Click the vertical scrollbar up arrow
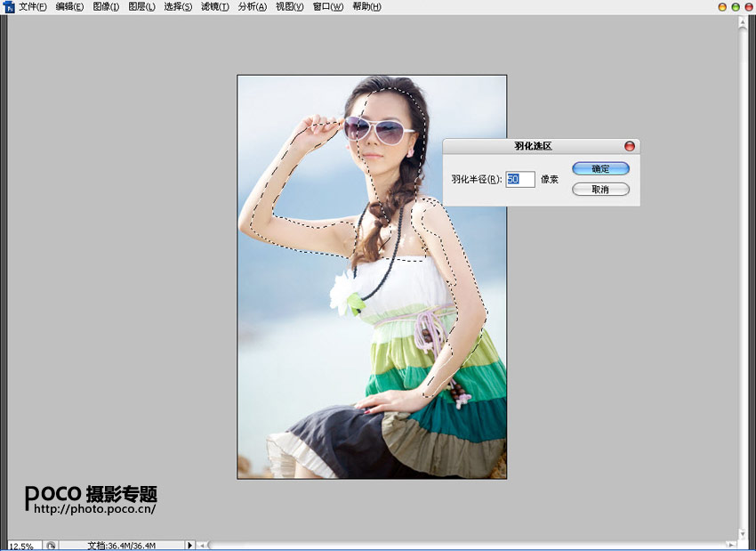 tap(743, 21)
